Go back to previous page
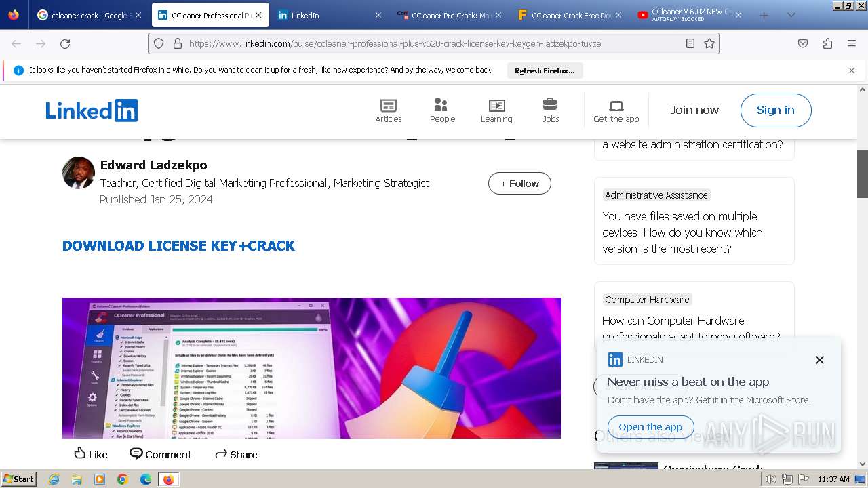The image size is (868, 488). click(16, 43)
